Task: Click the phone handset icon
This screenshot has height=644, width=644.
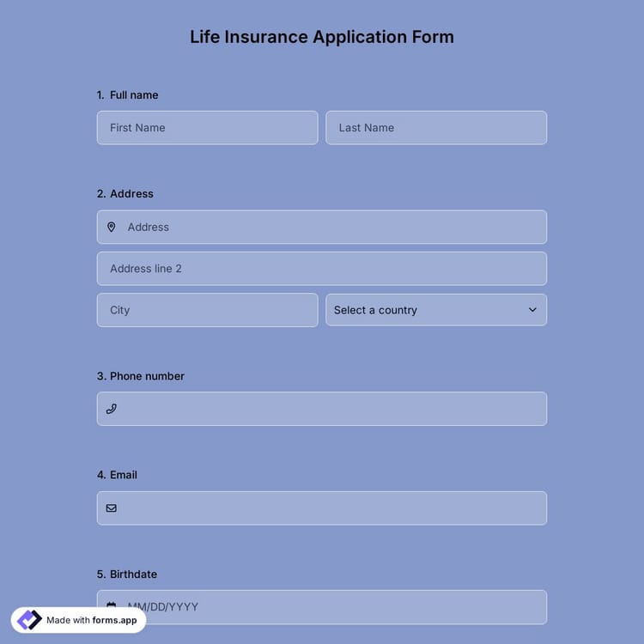Action: (112, 409)
